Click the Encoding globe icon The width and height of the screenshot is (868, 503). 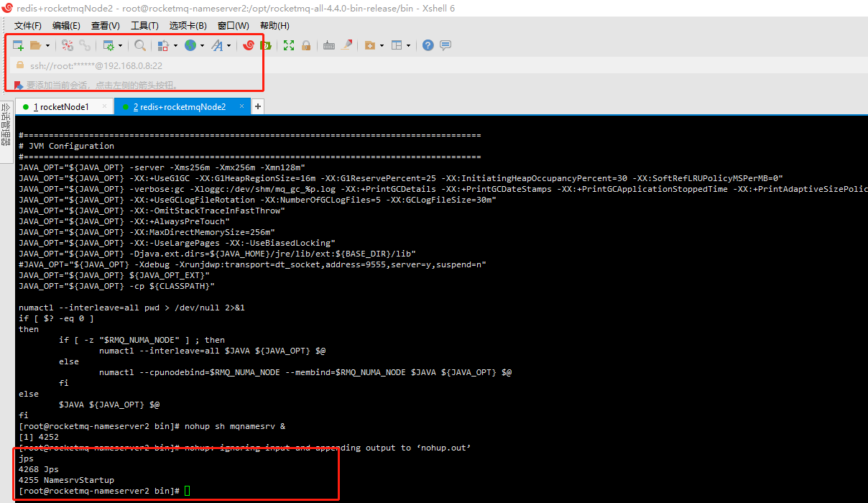click(x=190, y=45)
